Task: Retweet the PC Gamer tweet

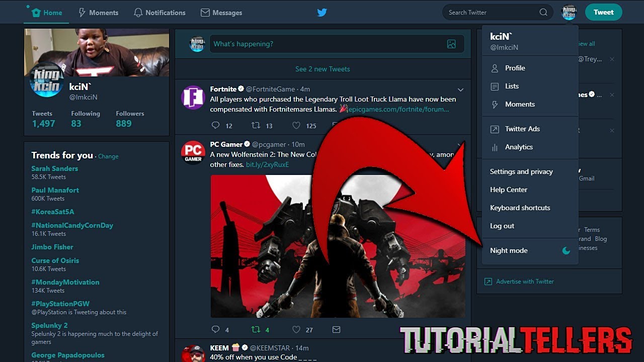Action: [x=256, y=329]
